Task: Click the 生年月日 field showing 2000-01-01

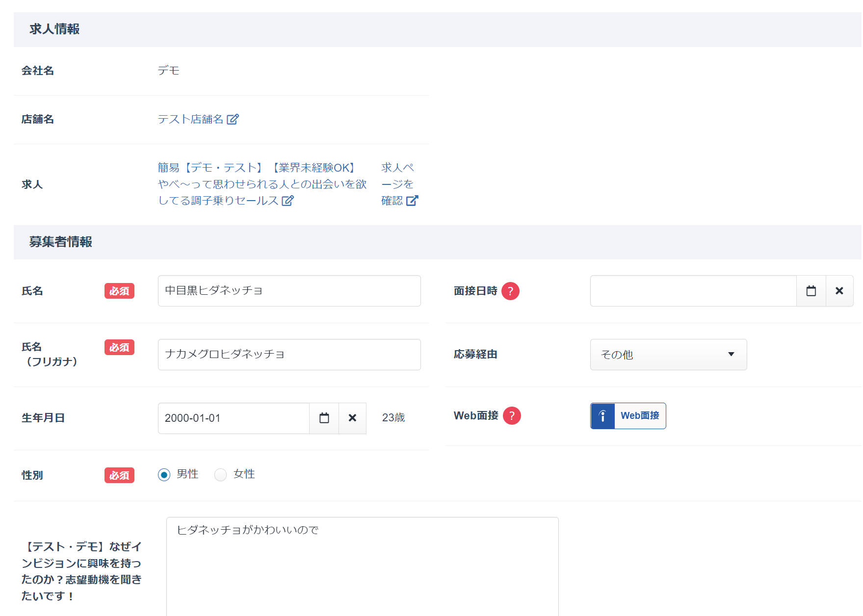Action: click(234, 418)
